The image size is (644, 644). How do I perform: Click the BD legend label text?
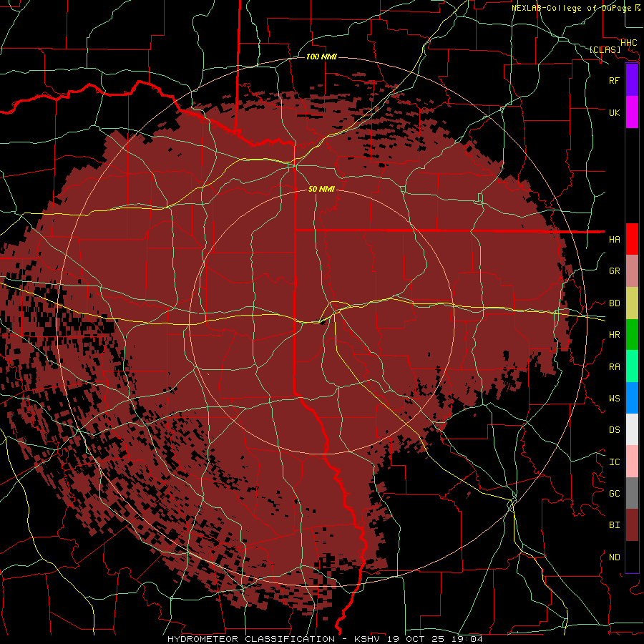[x=614, y=303]
